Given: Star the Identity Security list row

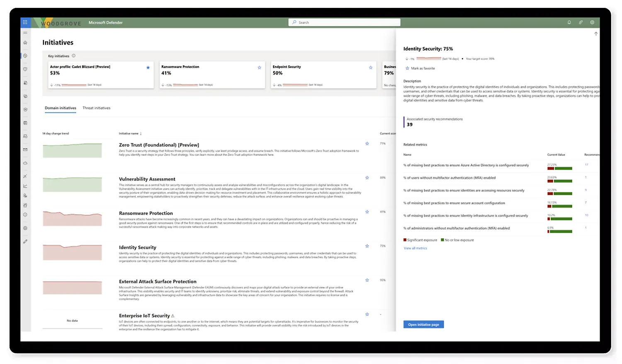Looking at the screenshot, I should pyautogui.click(x=367, y=246).
